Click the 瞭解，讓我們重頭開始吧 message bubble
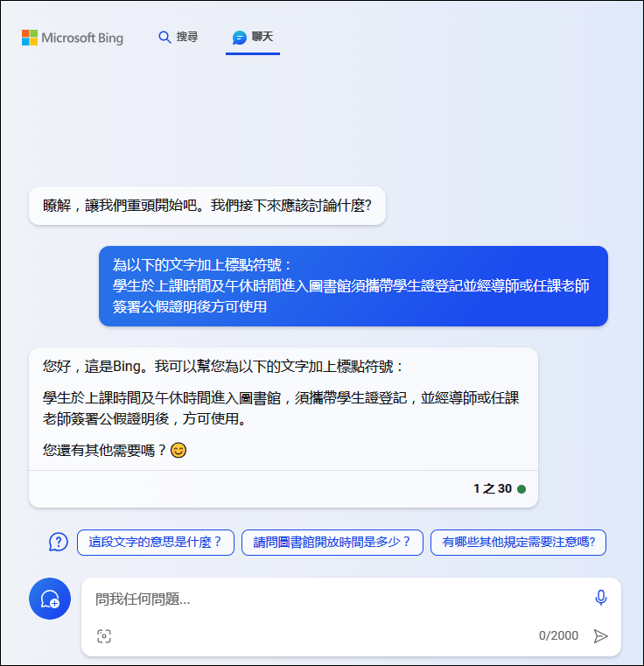The width and height of the screenshot is (644, 666). (x=207, y=206)
